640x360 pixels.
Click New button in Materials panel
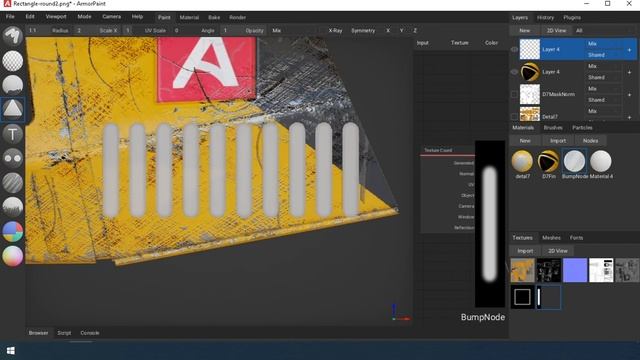525,141
